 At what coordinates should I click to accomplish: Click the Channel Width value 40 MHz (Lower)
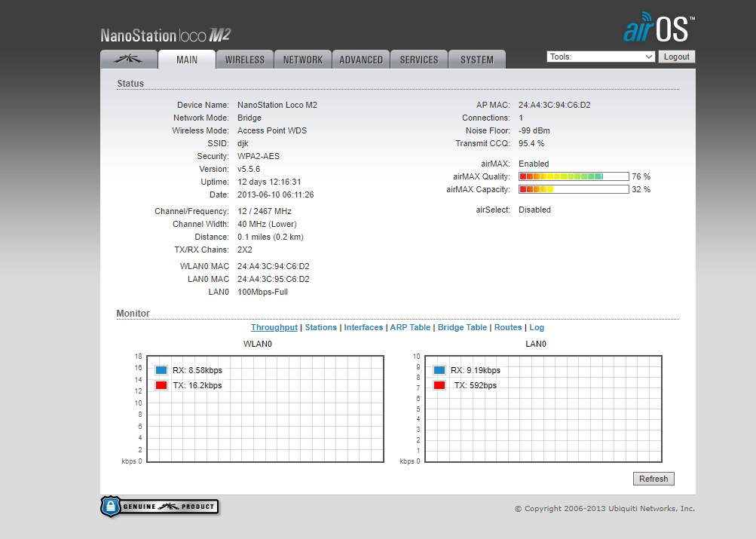point(267,224)
